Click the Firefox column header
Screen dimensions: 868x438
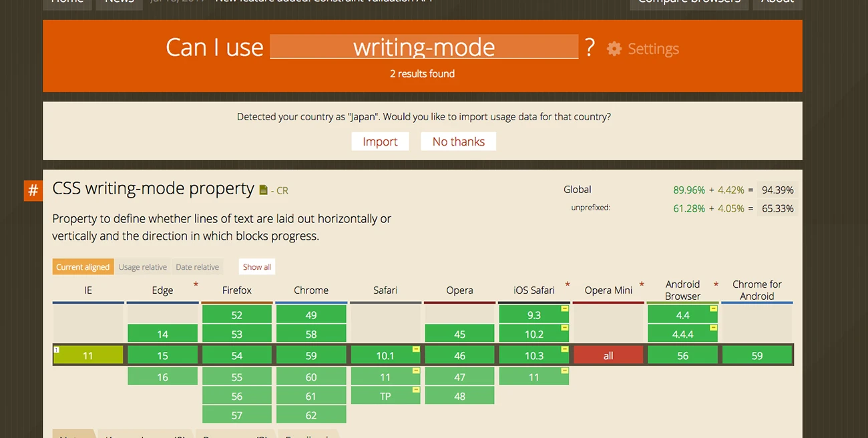(x=237, y=290)
